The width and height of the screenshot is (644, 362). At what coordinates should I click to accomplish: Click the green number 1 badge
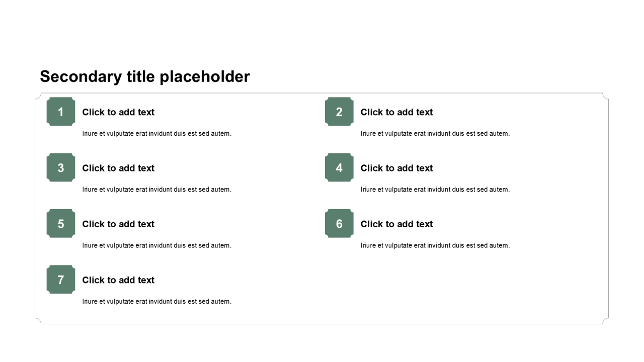pos(61,112)
